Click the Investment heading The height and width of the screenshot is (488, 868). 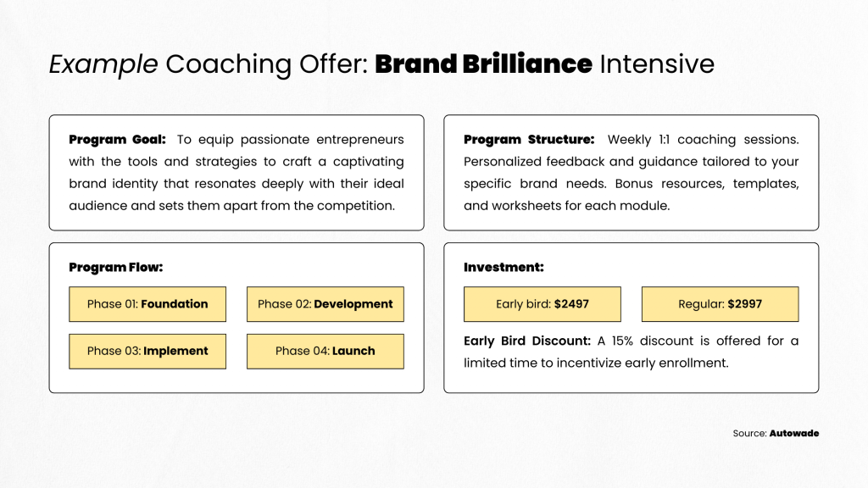pyautogui.click(x=504, y=267)
